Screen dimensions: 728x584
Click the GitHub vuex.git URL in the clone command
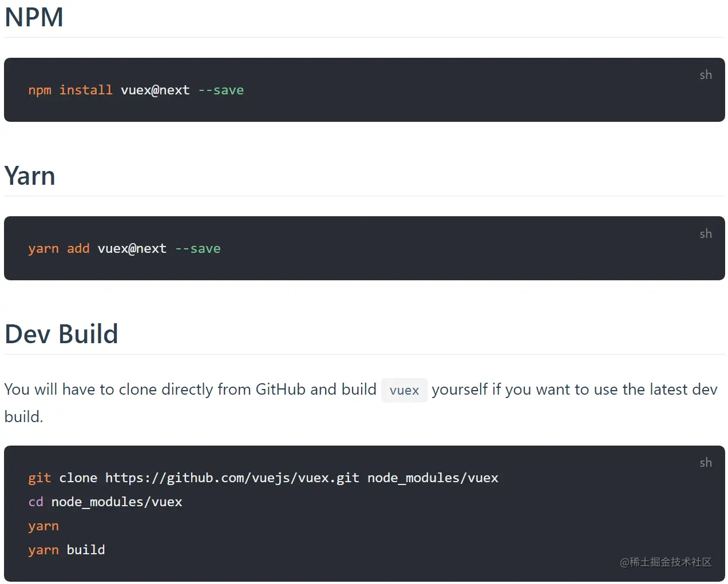coord(232,478)
